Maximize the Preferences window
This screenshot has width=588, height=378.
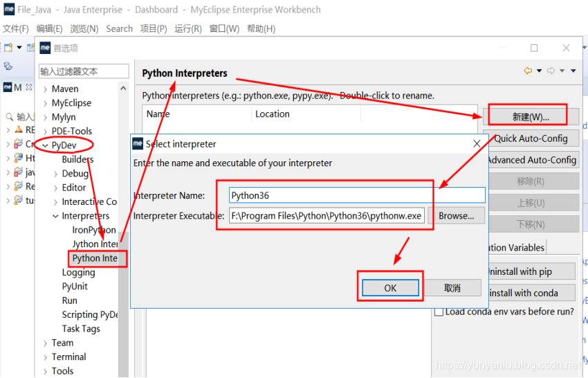[x=534, y=48]
